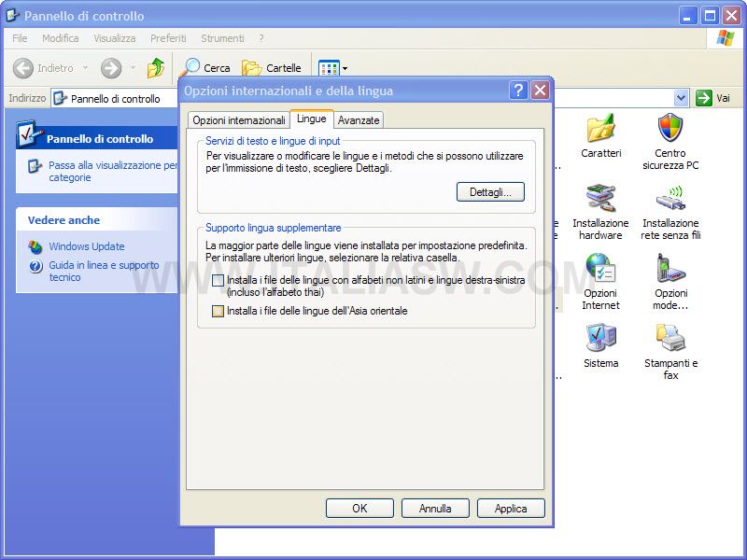Enable non-Latin alphabet languages checkbox
This screenshot has width=747, height=560.
click(218, 280)
